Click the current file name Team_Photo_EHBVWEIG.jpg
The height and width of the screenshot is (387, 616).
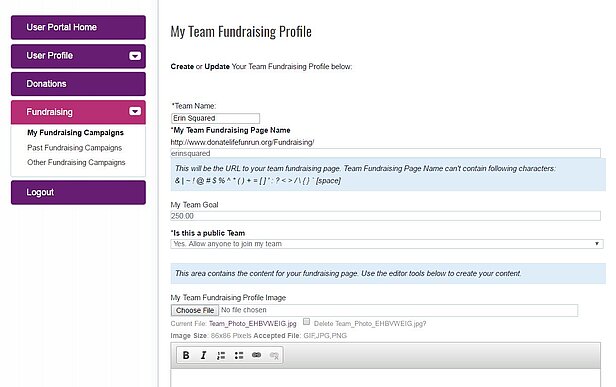point(253,324)
